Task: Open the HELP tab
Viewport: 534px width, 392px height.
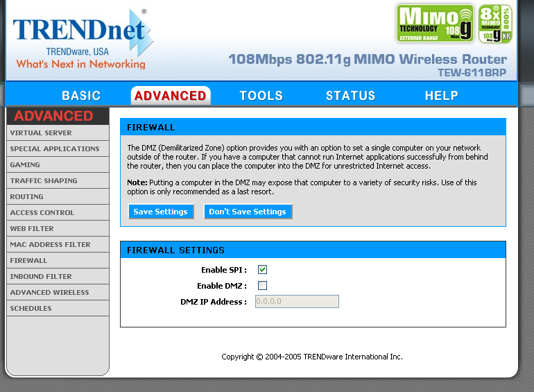Action: coord(441,96)
